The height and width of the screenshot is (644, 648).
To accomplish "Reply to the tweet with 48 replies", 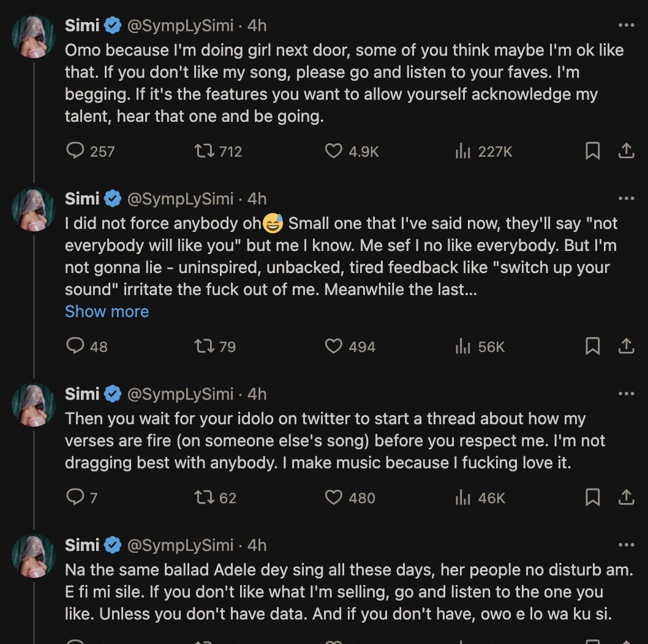I will click(x=75, y=346).
